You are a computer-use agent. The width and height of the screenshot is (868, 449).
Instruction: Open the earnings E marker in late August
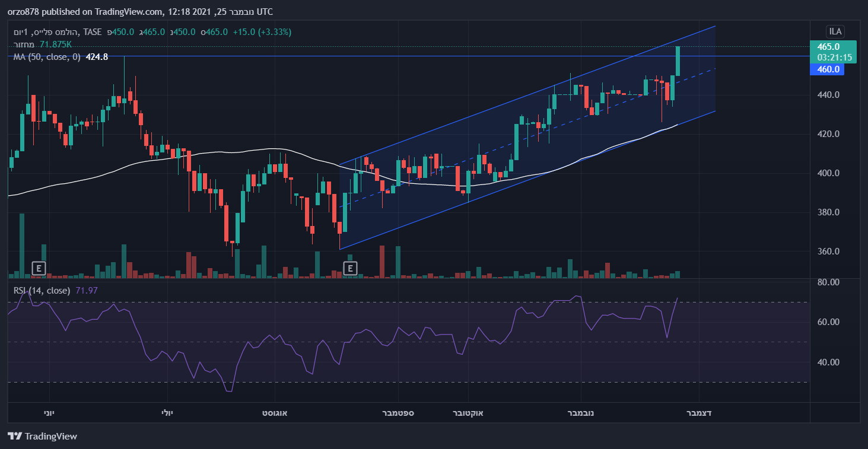tap(351, 269)
